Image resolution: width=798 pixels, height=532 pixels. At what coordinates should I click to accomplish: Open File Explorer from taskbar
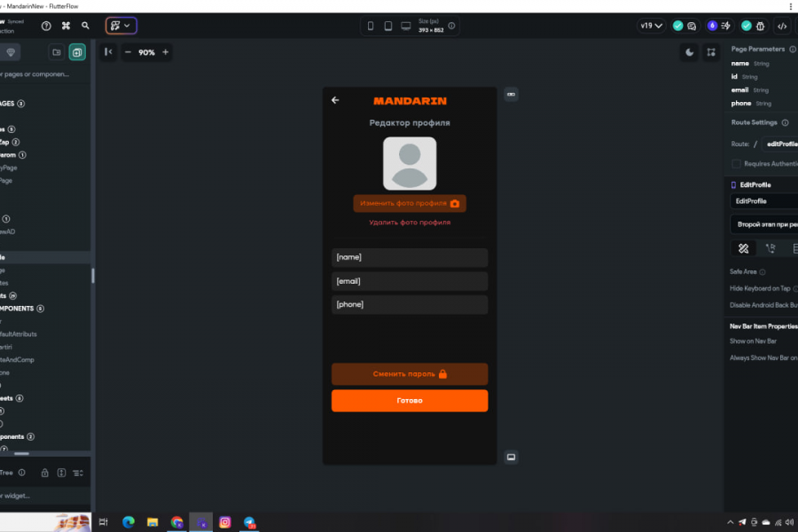(153, 522)
